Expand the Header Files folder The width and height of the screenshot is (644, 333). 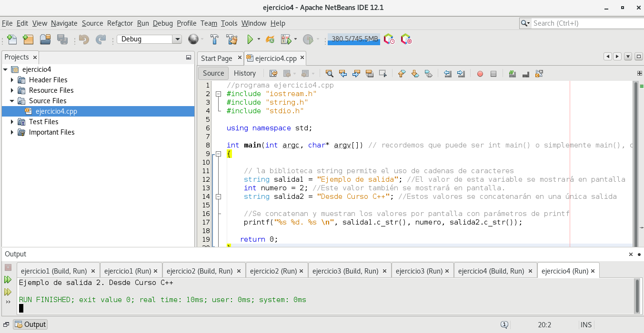coord(12,80)
